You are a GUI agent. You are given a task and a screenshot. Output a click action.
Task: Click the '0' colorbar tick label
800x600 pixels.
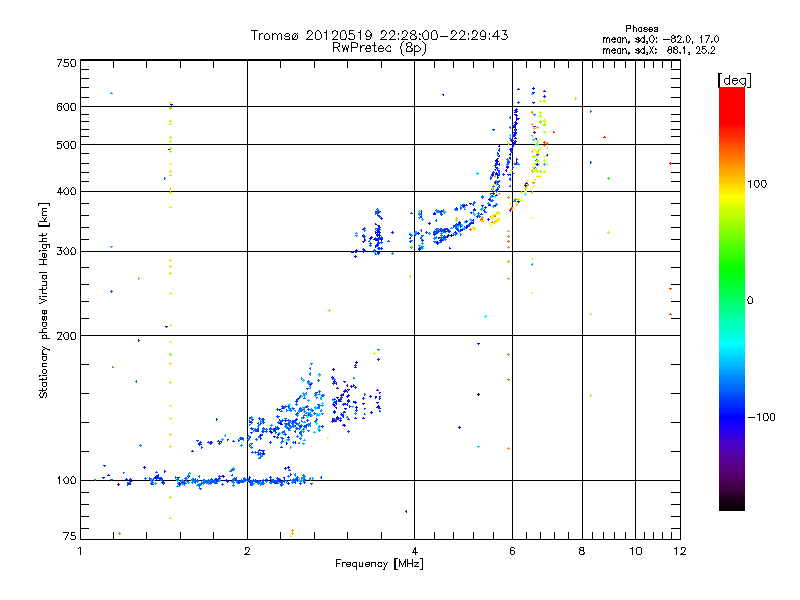[x=750, y=301]
